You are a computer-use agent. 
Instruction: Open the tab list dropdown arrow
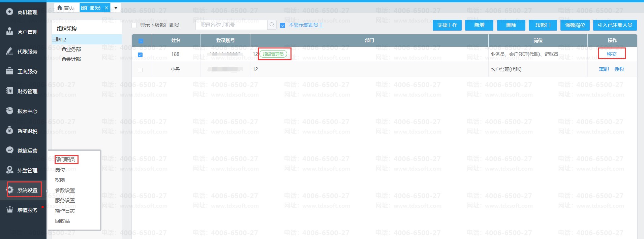116,8
